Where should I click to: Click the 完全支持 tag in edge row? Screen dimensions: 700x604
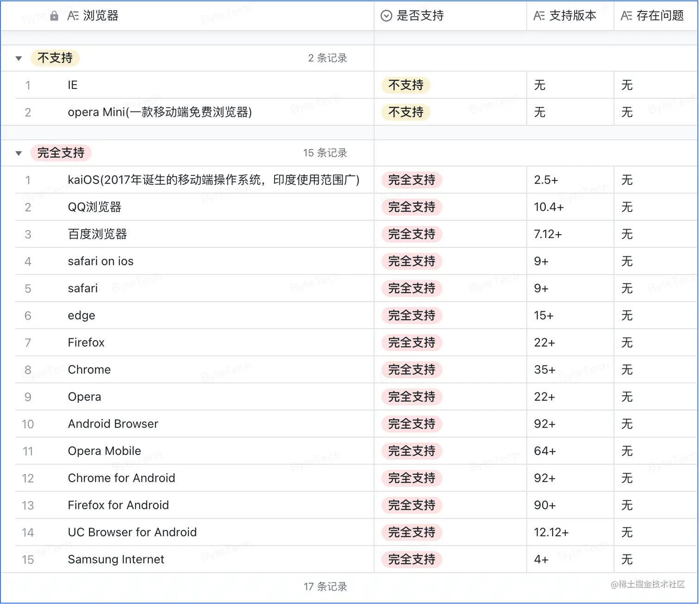[412, 316]
